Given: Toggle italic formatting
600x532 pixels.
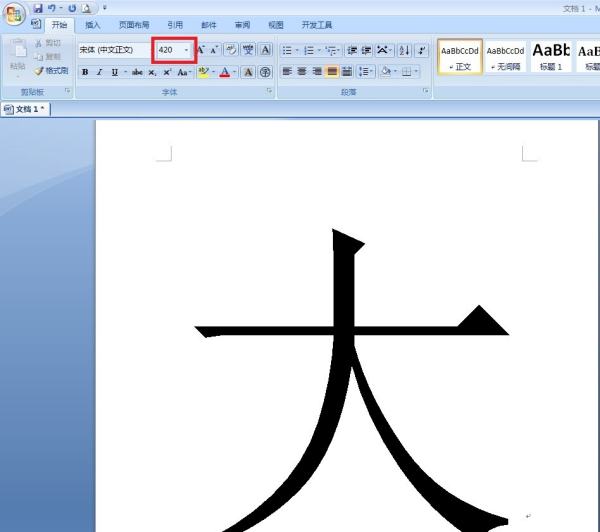Looking at the screenshot, I should [99, 72].
